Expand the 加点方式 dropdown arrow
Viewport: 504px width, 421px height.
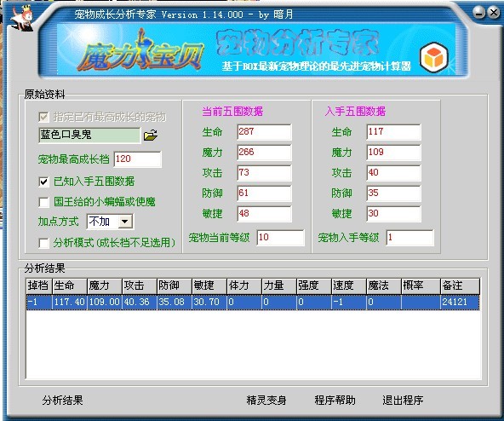click(125, 222)
